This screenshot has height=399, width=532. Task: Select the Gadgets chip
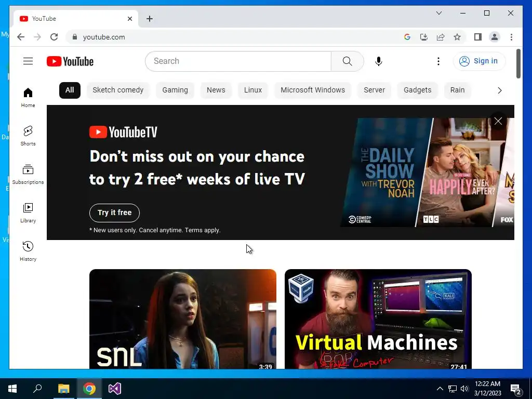417,90
